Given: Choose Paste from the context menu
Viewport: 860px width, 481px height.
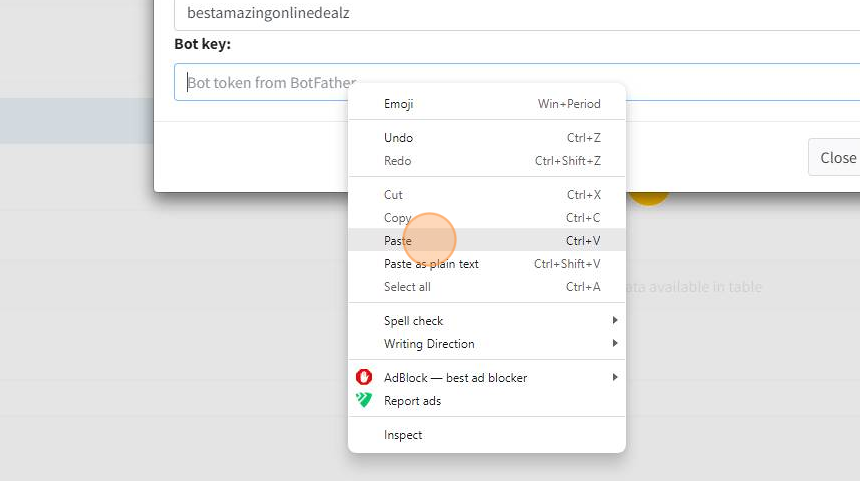Looking at the screenshot, I should (x=486, y=240).
